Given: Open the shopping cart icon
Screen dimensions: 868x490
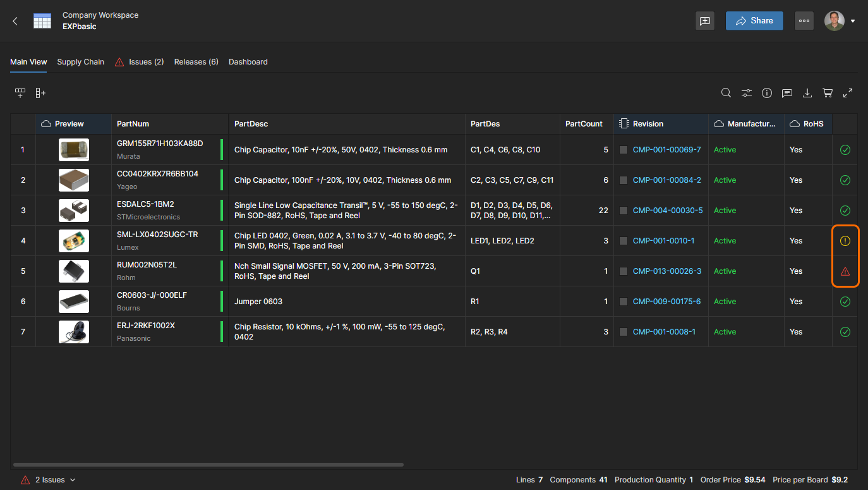Looking at the screenshot, I should pos(828,93).
